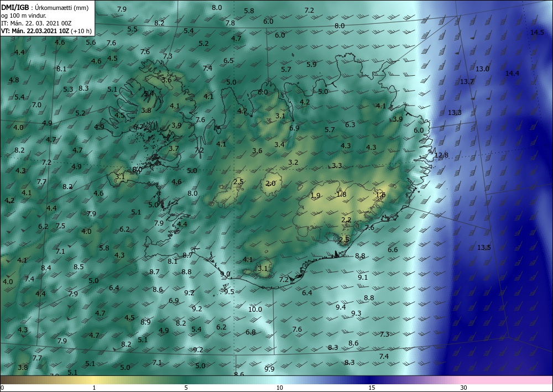Click the map value 5.6
Screen dimensions: 553x392
click(91, 43)
